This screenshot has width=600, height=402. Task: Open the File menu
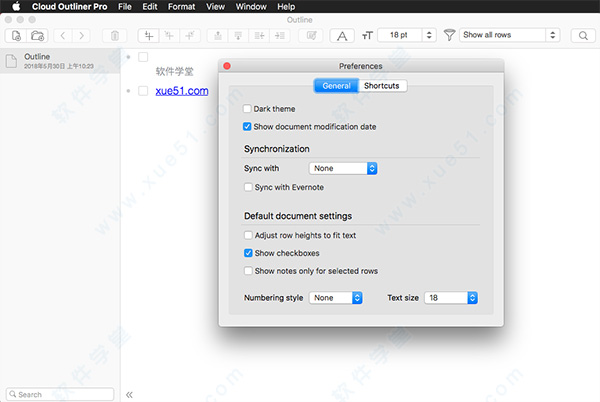click(x=125, y=7)
